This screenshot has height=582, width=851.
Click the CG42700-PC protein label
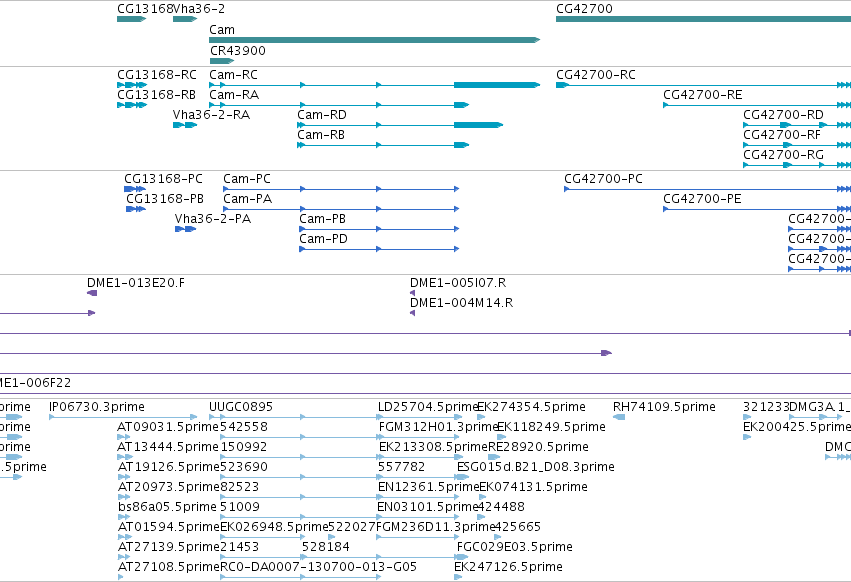tap(604, 179)
